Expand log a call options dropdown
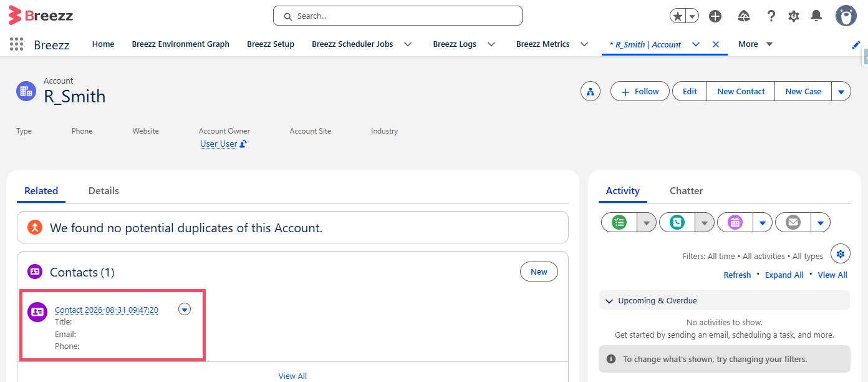The image size is (868, 382). (x=705, y=222)
